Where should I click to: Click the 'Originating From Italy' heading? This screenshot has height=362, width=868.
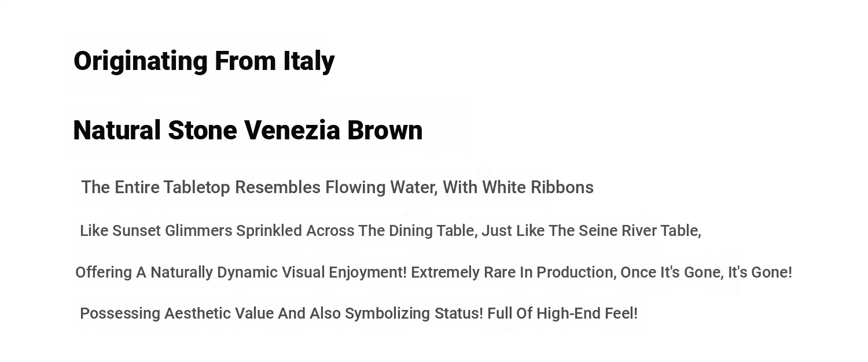[x=204, y=61]
